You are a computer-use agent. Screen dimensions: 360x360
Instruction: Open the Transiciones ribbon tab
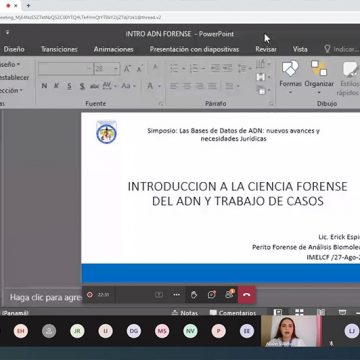(59, 49)
